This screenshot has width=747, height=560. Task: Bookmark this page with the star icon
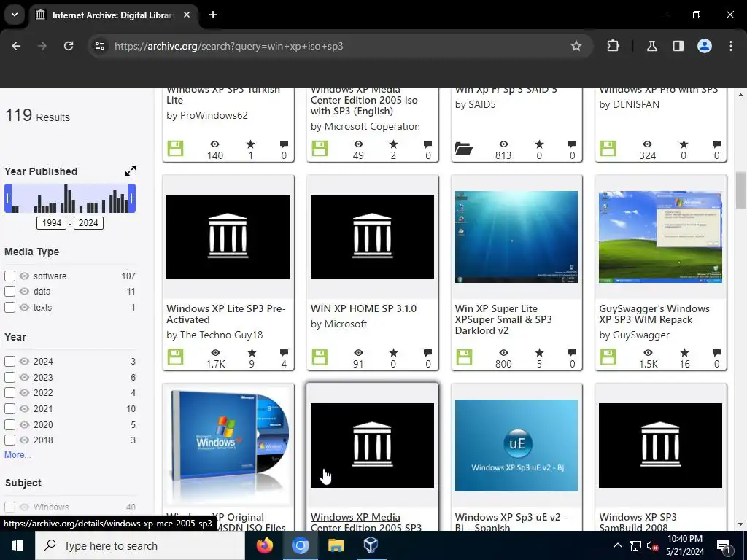point(576,46)
